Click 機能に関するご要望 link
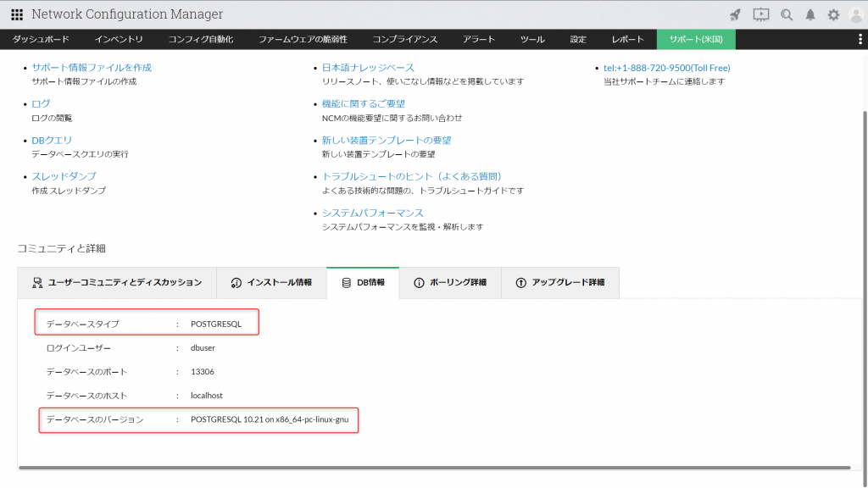The width and height of the screenshot is (868, 488). pos(363,103)
